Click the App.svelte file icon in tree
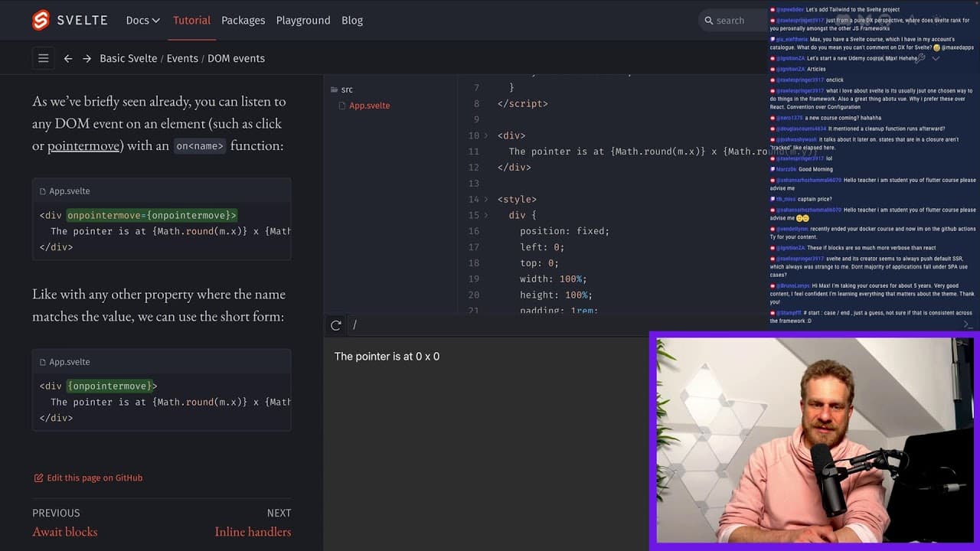Screen dimensions: 980x551 point(342,106)
